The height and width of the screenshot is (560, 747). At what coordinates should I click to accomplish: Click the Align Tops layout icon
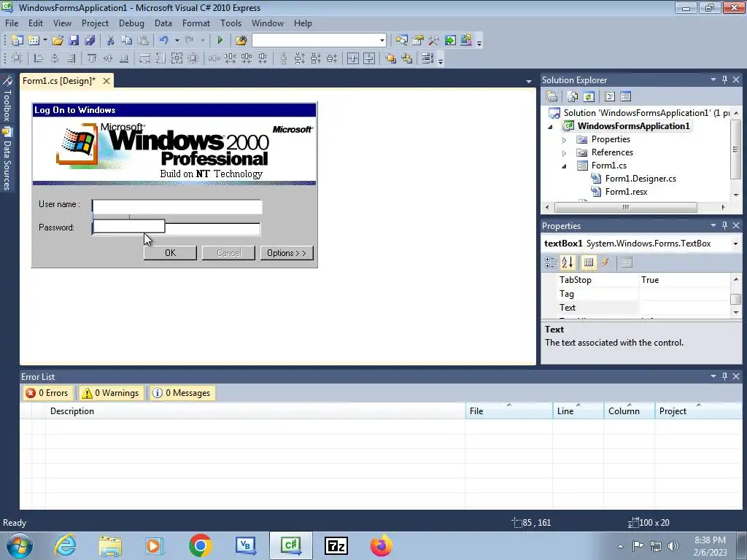[92, 58]
